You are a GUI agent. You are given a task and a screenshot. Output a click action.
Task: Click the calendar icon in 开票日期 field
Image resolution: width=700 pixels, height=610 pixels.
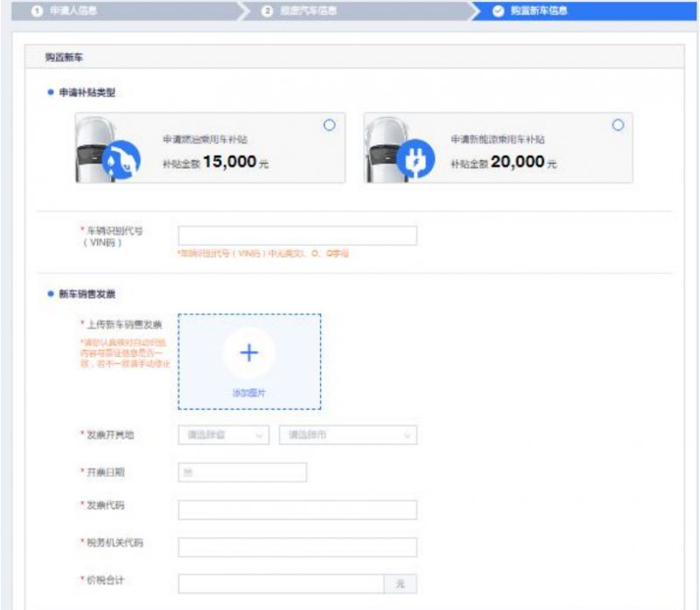point(186,473)
